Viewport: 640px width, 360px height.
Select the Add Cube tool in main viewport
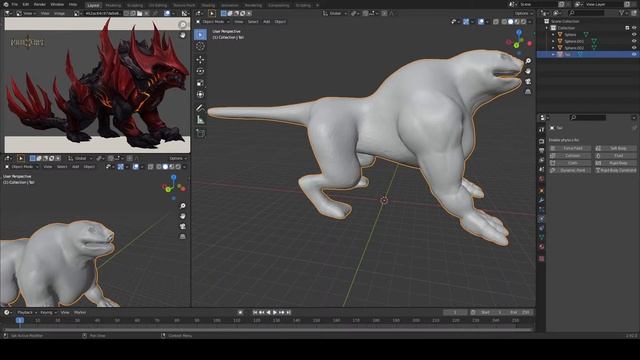click(200, 133)
